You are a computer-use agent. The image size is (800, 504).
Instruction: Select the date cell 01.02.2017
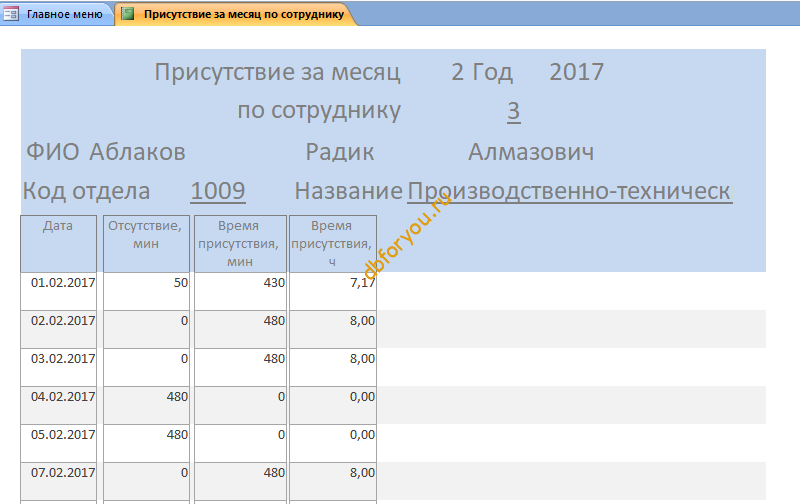[59, 291]
